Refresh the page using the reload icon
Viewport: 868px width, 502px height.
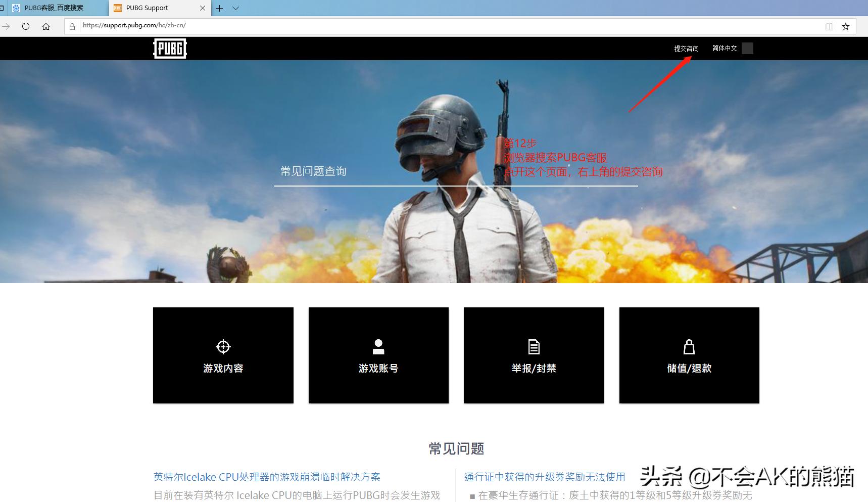pos(25,26)
